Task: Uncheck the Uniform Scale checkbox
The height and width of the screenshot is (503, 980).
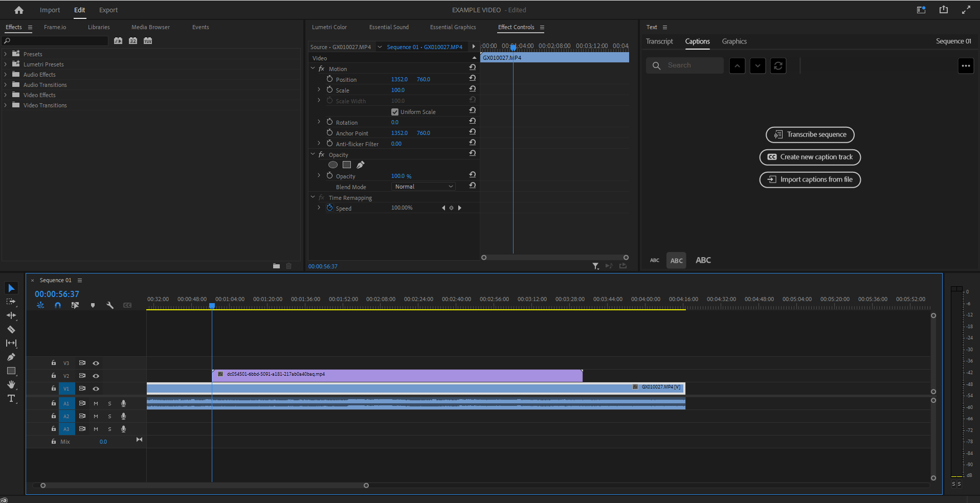Action: 395,112
